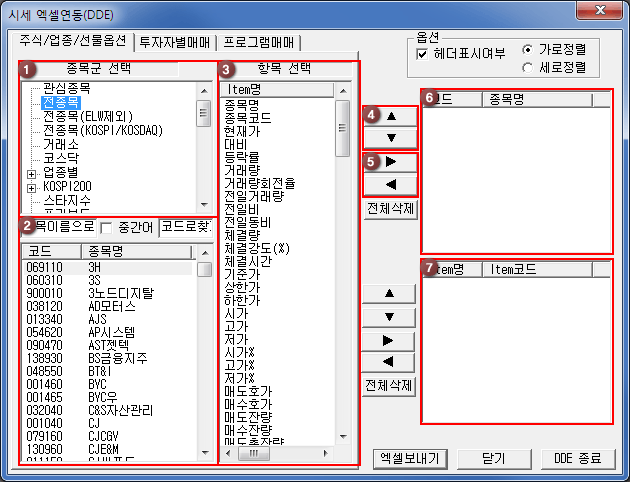Expand the 업종별 tree node
The height and width of the screenshot is (482, 630).
pos(31,173)
